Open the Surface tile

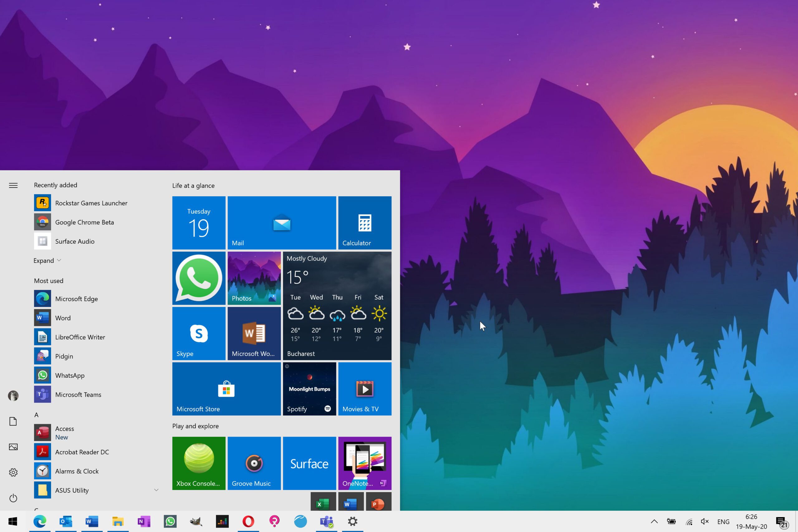pyautogui.click(x=310, y=463)
